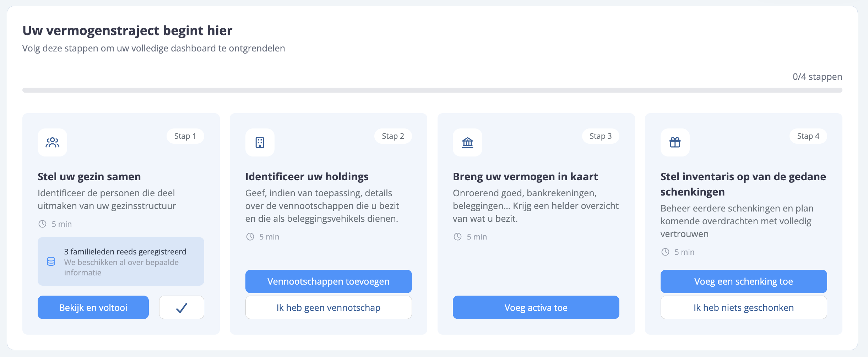This screenshot has width=868, height=357.
Task: Click Voeg een schenking toe
Action: 743,281
